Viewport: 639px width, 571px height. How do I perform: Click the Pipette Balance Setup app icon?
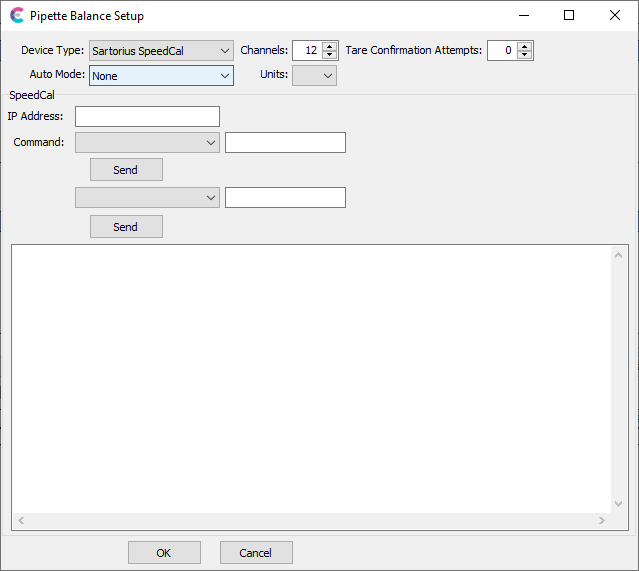[x=16, y=15]
